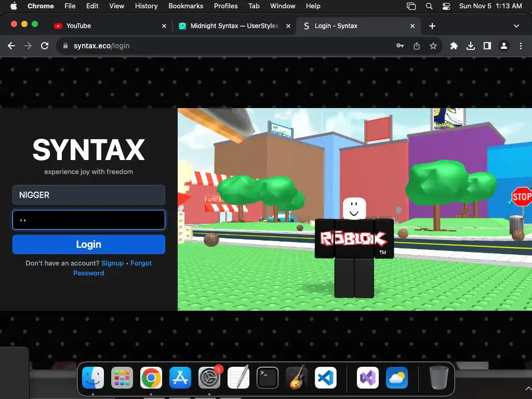
Task: Open Google Chrome from the Dock
Action: (x=151, y=378)
